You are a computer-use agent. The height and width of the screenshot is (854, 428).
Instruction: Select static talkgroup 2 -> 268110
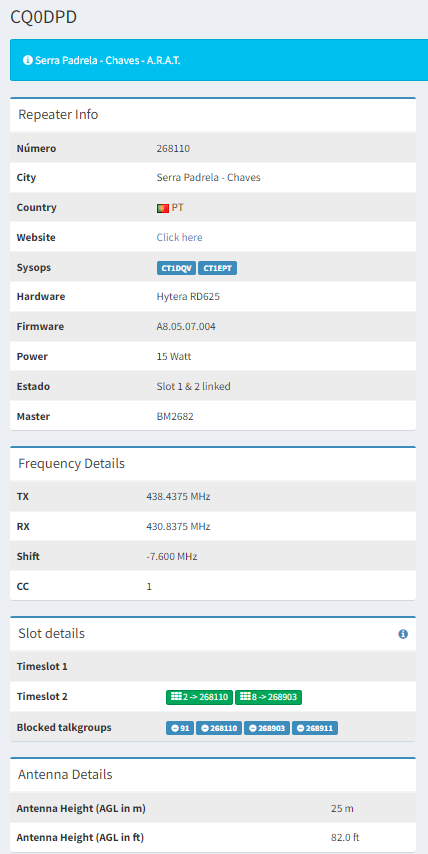pos(199,697)
